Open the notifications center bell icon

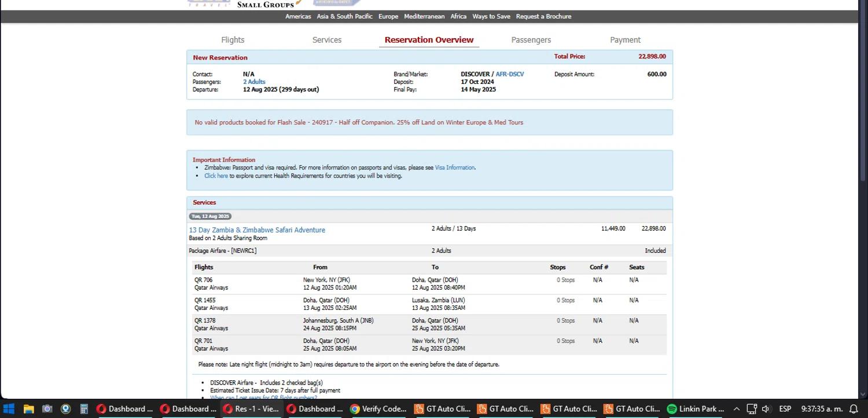pyautogui.click(x=853, y=409)
